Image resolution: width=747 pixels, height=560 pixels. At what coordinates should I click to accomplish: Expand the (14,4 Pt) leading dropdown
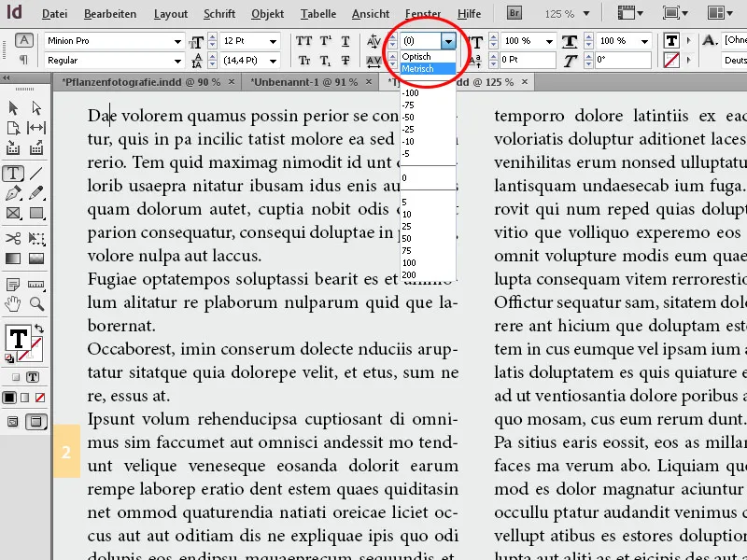pyautogui.click(x=273, y=61)
